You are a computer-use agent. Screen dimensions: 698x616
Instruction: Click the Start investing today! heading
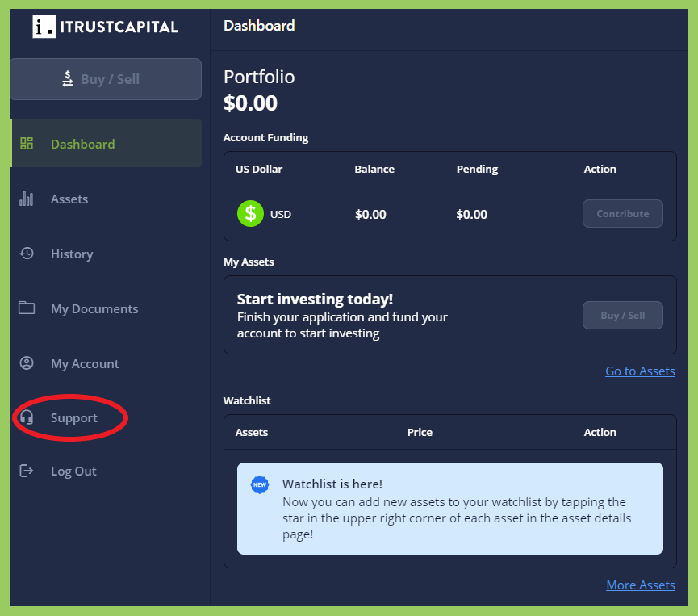click(315, 299)
